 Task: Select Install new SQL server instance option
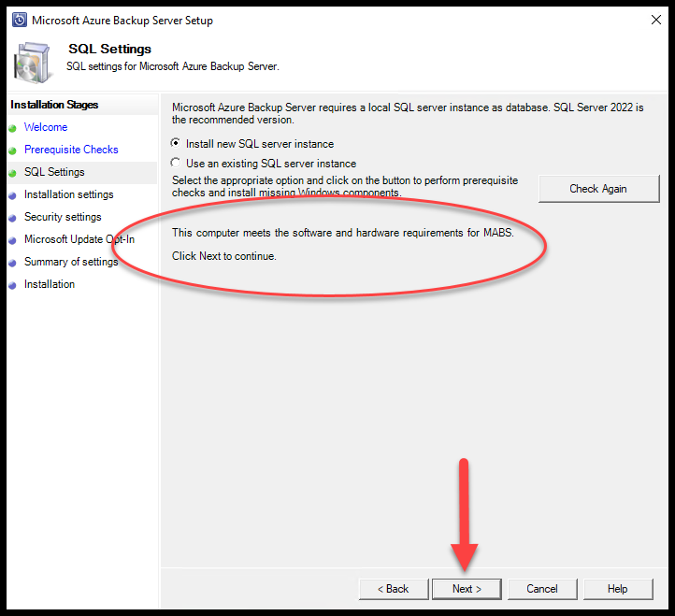[x=177, y=144]
